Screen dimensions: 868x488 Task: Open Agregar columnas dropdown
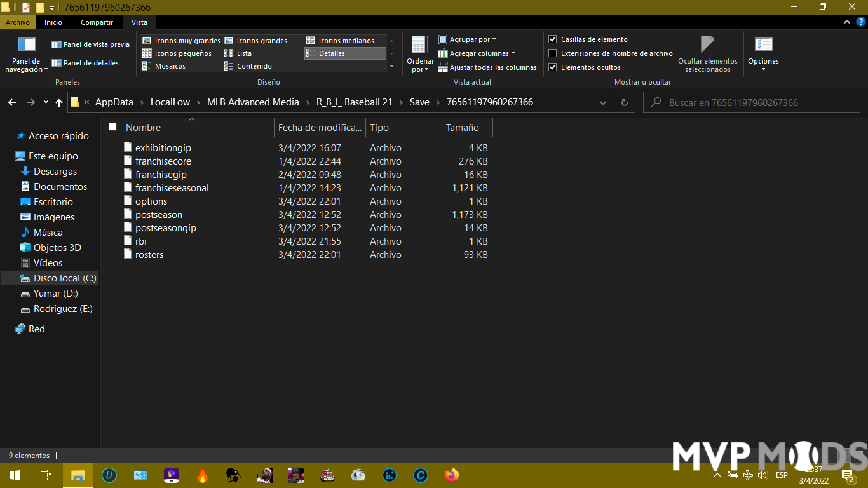pyautogui.click(x=477, y=53)
